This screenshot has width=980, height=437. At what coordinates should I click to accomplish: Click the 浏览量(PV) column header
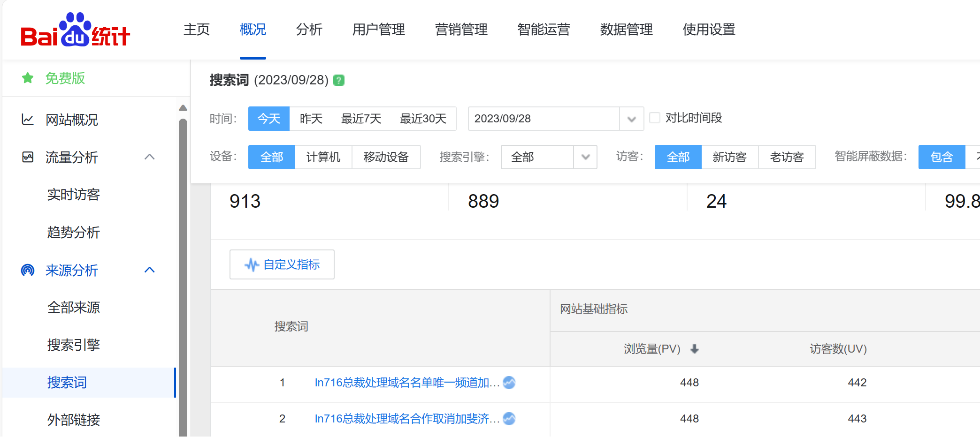[652, 349]
